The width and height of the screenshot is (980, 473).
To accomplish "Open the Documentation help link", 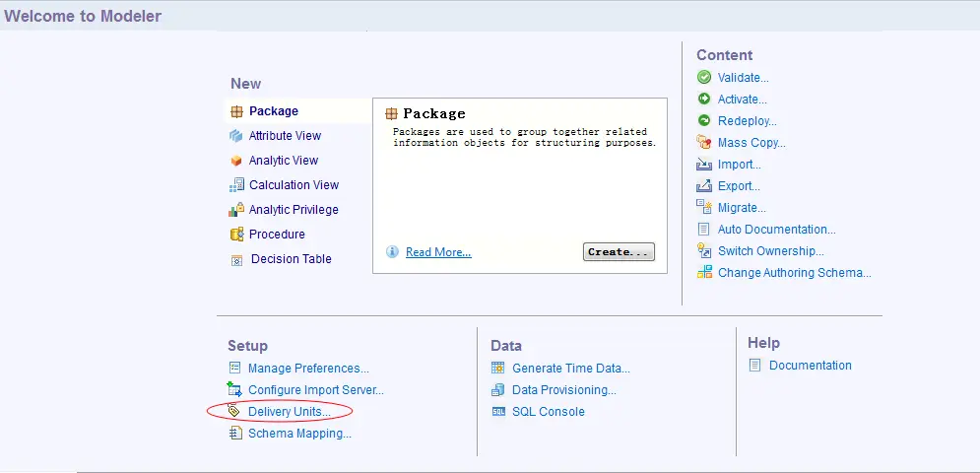I will tap(810, 366).
